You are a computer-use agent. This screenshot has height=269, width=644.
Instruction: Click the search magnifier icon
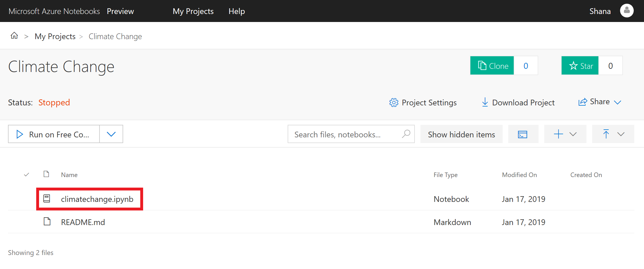pos(406,134)
